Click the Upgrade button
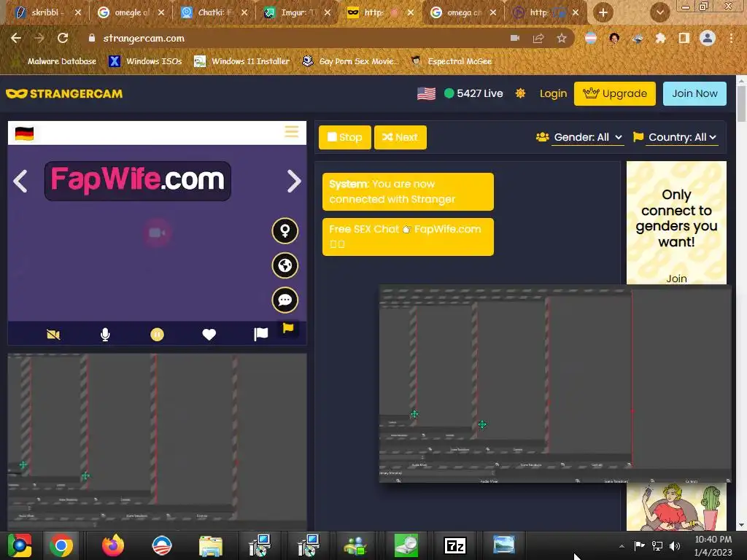This screenshot has width=747, height=560. (614, 93)
